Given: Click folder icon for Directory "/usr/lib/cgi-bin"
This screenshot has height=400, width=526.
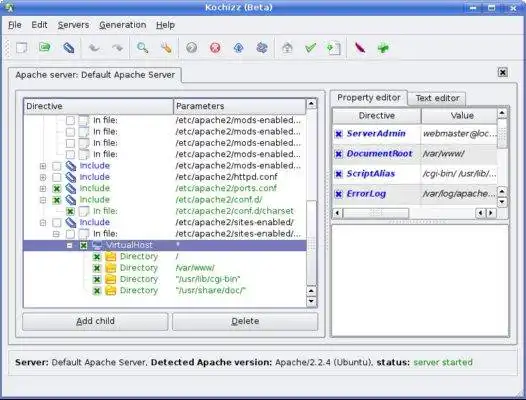Looking at the screenshot, I should tap(110, 279).
